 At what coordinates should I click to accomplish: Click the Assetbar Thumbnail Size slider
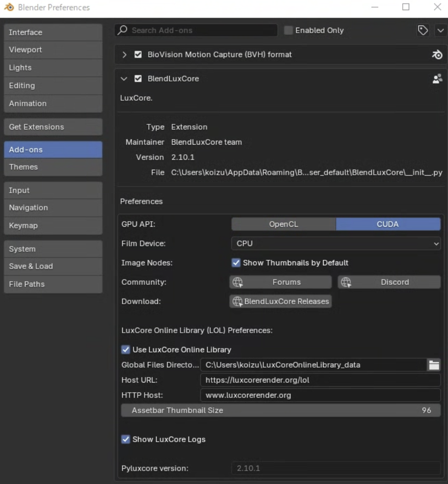(x=280, y=410)
